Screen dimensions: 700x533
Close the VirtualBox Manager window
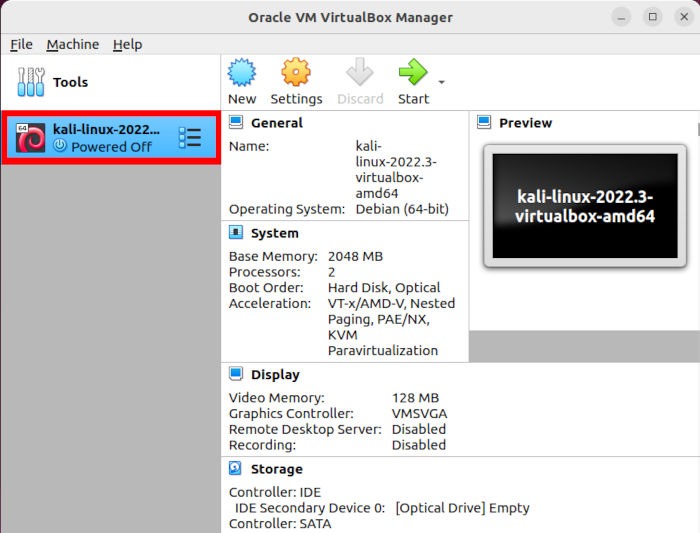click(x=684, y=17)
